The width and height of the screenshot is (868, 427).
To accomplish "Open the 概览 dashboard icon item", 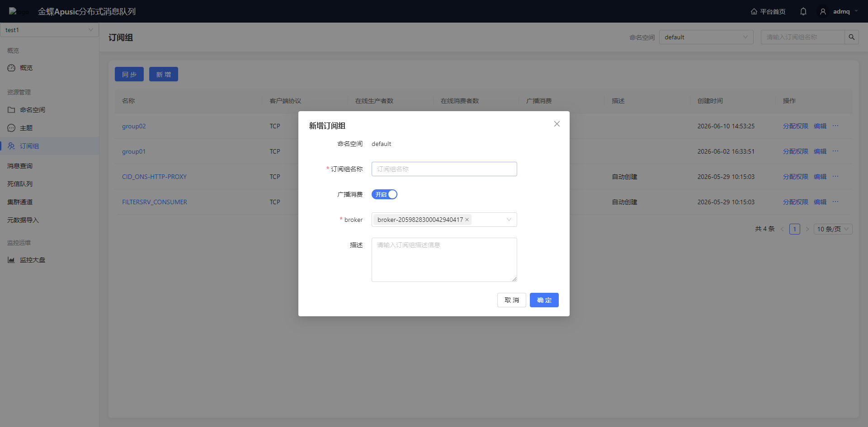I will (11, 68).
